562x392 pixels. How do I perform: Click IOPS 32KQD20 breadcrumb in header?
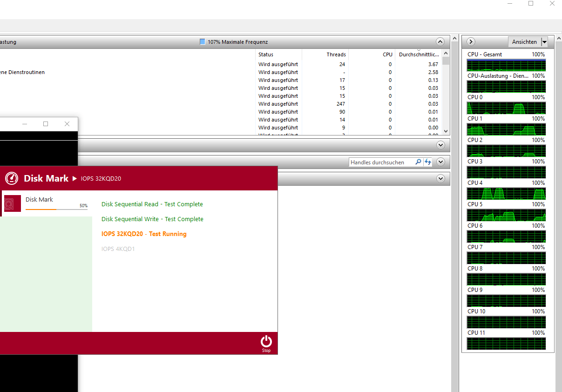[101, 178]
